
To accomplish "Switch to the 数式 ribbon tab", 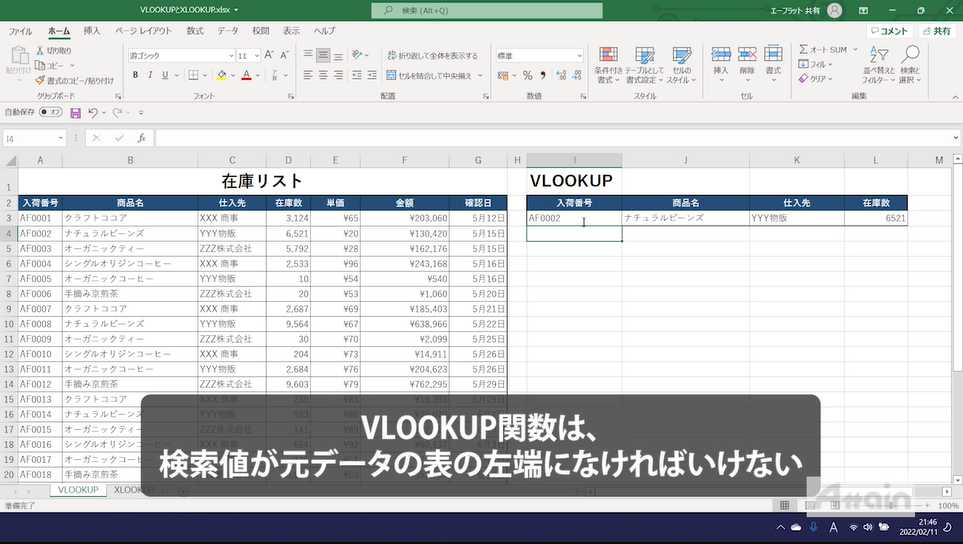I will click(194, 31).
